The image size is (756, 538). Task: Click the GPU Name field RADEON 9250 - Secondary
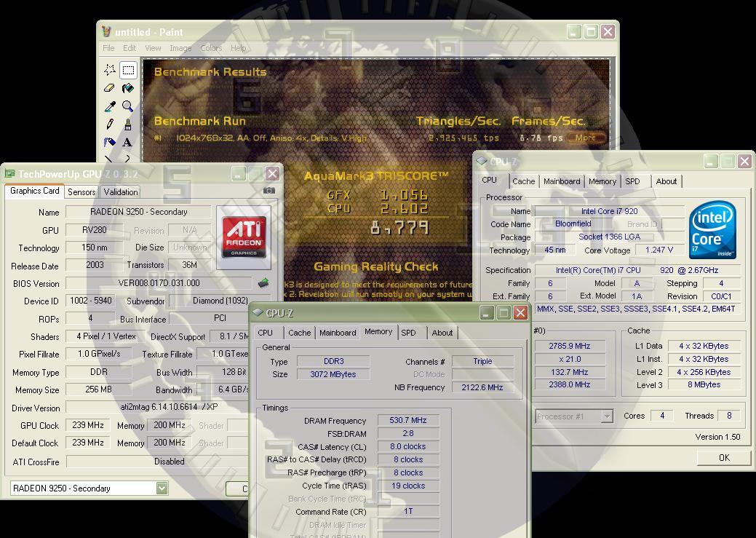(x=139, y=212)
